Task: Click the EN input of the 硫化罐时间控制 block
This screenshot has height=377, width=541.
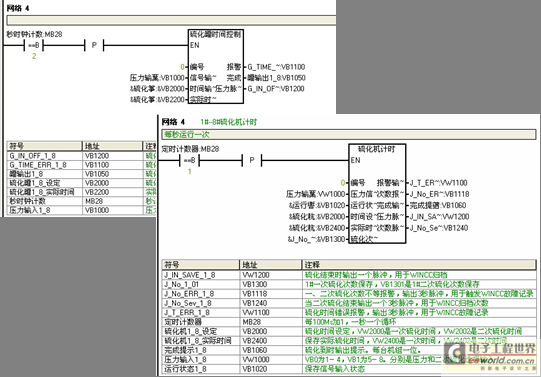Action: tap(195, 45)
